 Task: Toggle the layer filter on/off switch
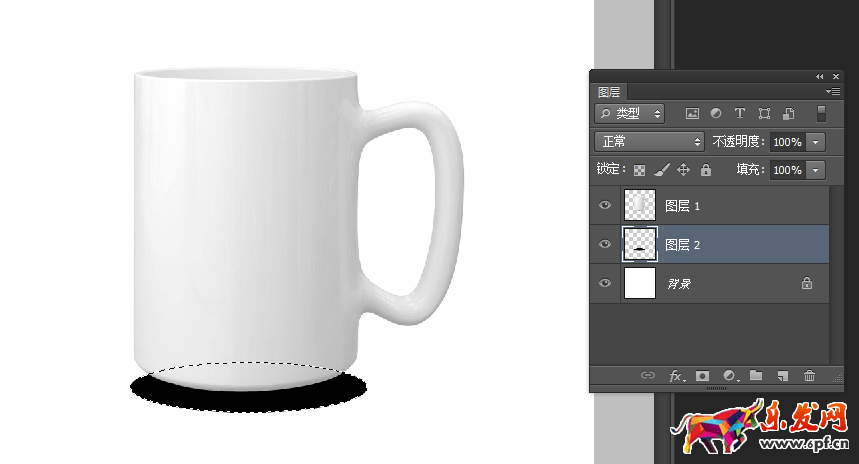click(821, 113)
